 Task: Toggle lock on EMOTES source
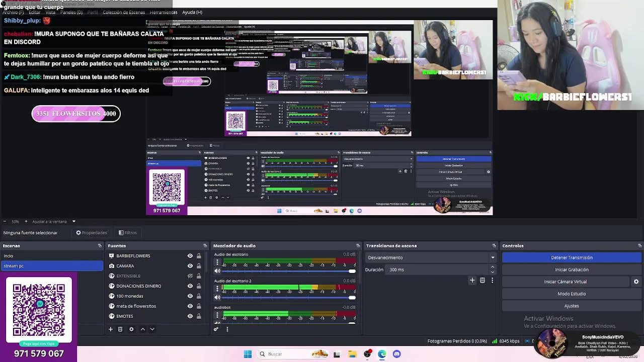point(199,316)
